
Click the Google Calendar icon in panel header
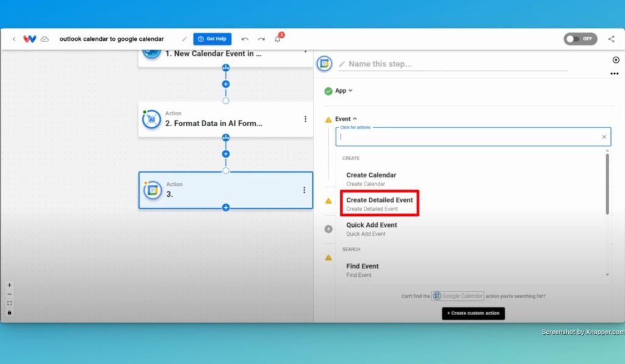point(325,63)
